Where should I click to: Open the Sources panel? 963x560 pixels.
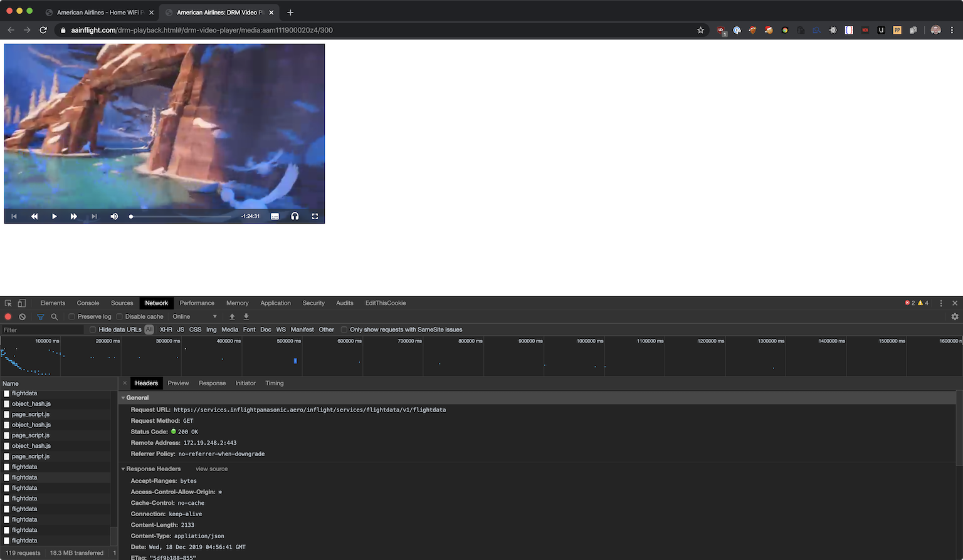pos(122,303)
